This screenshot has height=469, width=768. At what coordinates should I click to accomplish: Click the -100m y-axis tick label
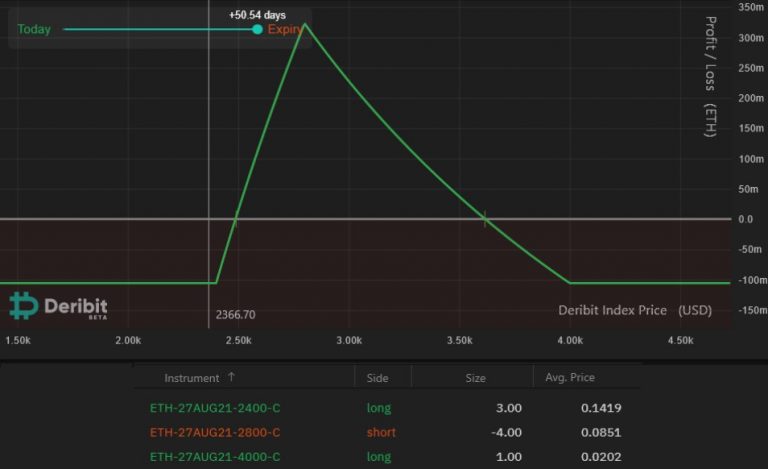click(752, 280)
